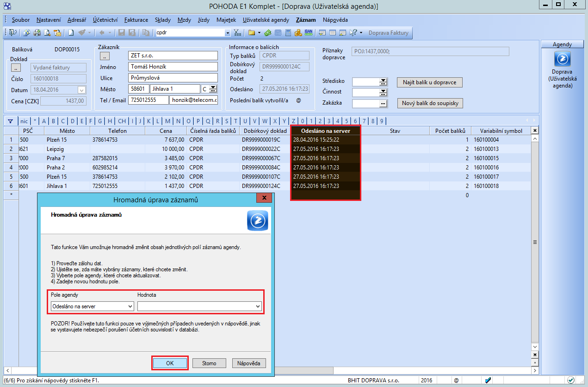The image size is (588, 387).
Task: Open the Středisko dropdown arrow
Action: (x=383, y=82)
